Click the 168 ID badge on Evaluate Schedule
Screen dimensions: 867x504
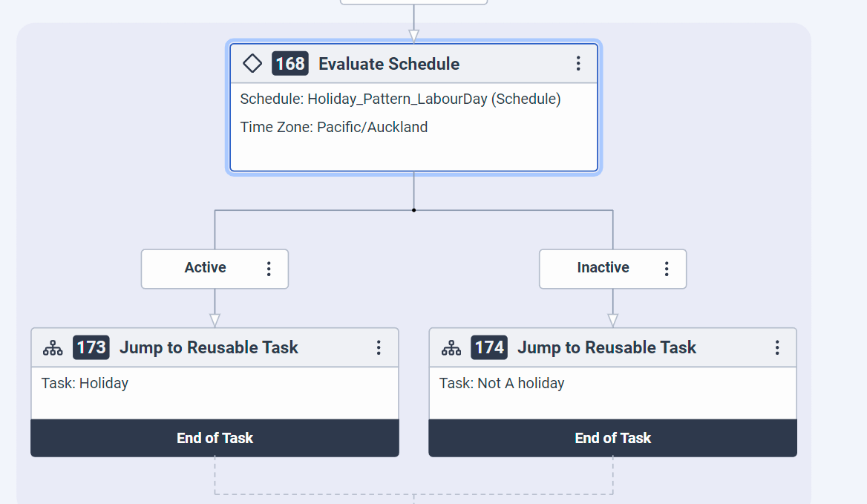click(x=289, y=63)
